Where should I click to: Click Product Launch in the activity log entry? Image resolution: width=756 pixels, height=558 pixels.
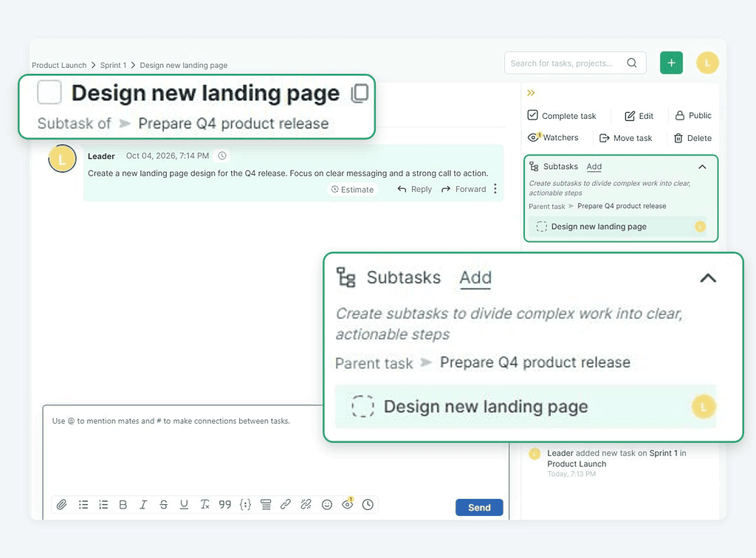pyautogui.click(x=577, y=464)
